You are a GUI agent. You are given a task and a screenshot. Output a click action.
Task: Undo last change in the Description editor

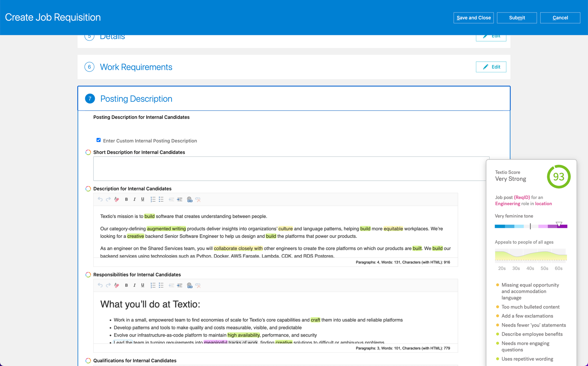100,199
